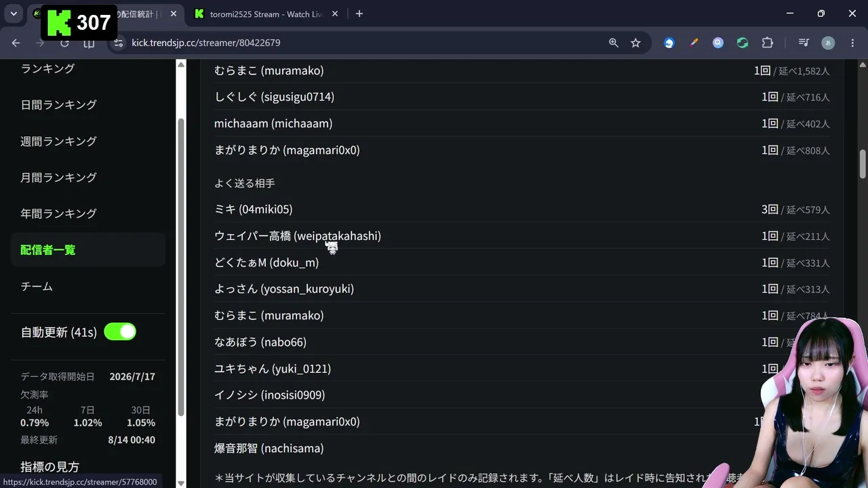Close the 配信統計 tab
The width and height of the screenshot is (868, 488).
click(172, 14)
